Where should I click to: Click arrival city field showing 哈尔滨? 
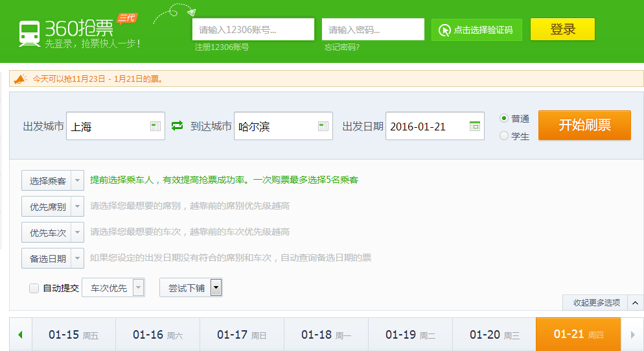tap(283, 126)
